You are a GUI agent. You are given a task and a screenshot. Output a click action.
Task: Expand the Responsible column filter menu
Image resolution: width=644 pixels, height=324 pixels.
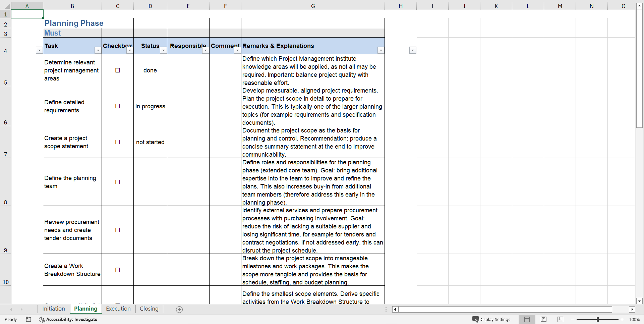pyautogui.click(x=206, y=50)
